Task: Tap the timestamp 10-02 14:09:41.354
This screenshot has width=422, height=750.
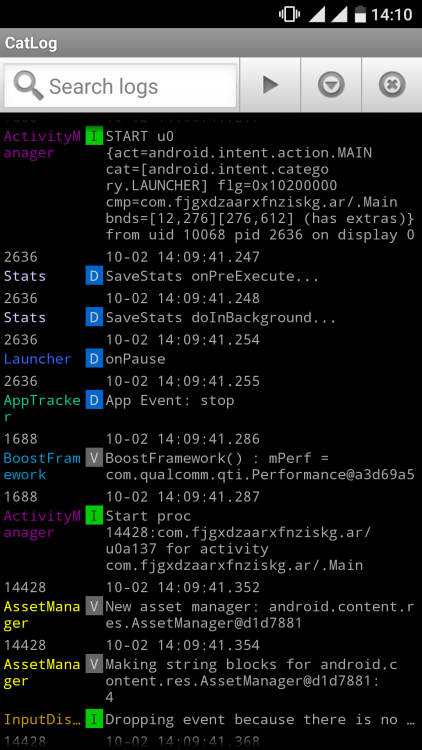Action: [182, 645]
